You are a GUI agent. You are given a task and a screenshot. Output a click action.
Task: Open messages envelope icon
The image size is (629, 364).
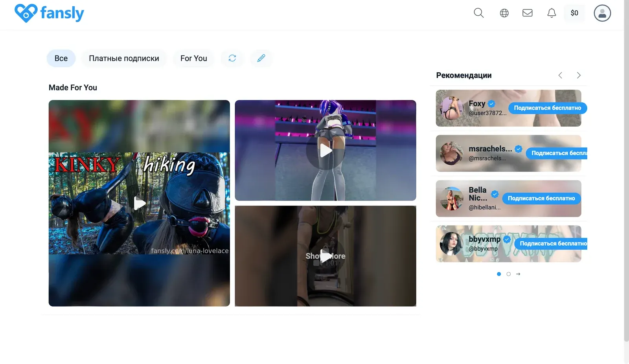[x=527, y=13]
